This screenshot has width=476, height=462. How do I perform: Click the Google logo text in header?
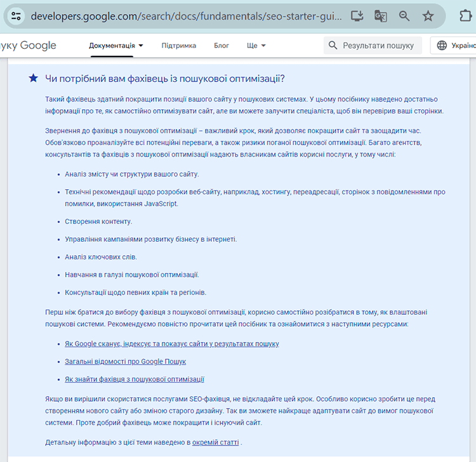(x=38, y=45)
